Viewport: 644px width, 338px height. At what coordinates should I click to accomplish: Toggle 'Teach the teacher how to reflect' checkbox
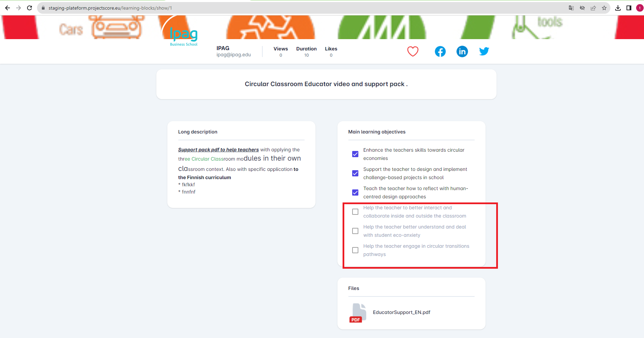(355, 193)
